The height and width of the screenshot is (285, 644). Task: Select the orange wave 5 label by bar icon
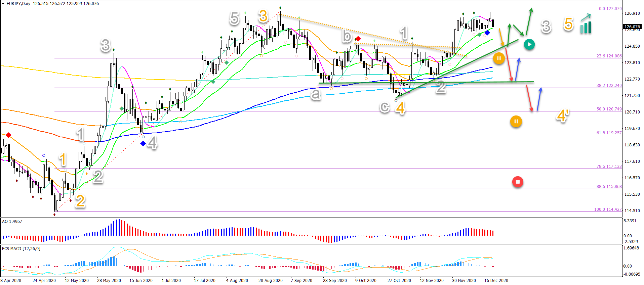coord(568,24)
